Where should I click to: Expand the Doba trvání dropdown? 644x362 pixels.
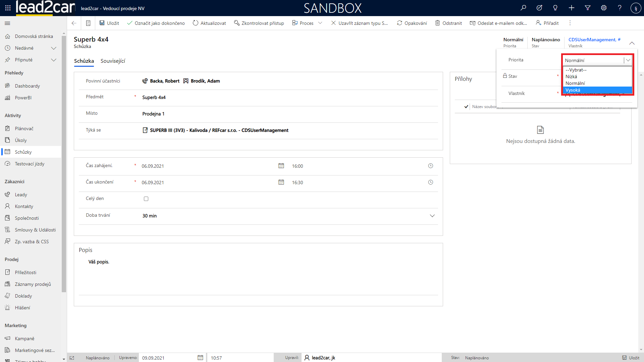pyautogui.click(x=432, y=216)
